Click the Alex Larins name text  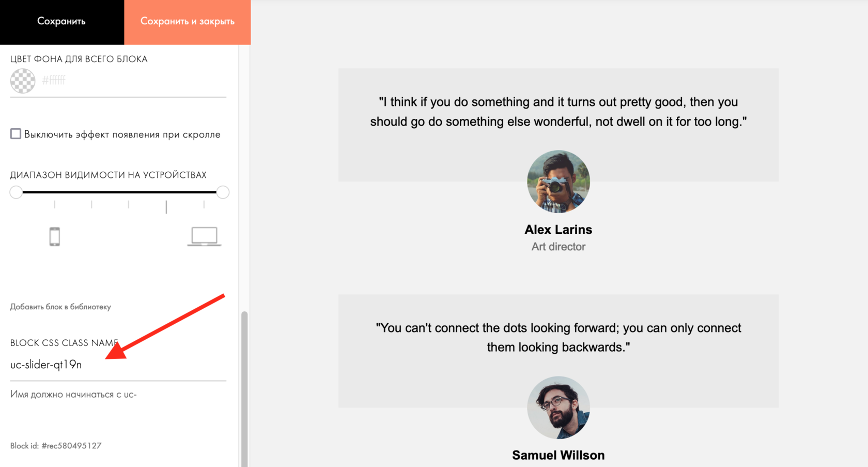pyautogui.click(x=558, y=229)
